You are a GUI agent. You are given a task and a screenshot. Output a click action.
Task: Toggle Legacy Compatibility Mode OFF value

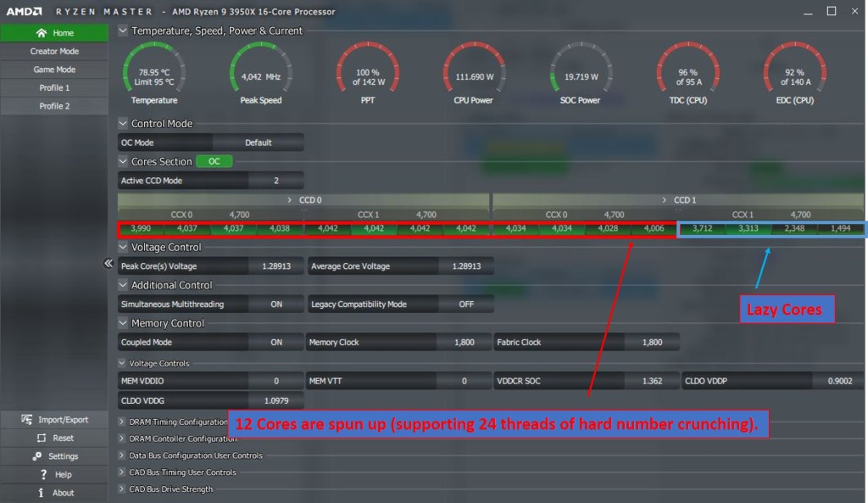[465, 305]
